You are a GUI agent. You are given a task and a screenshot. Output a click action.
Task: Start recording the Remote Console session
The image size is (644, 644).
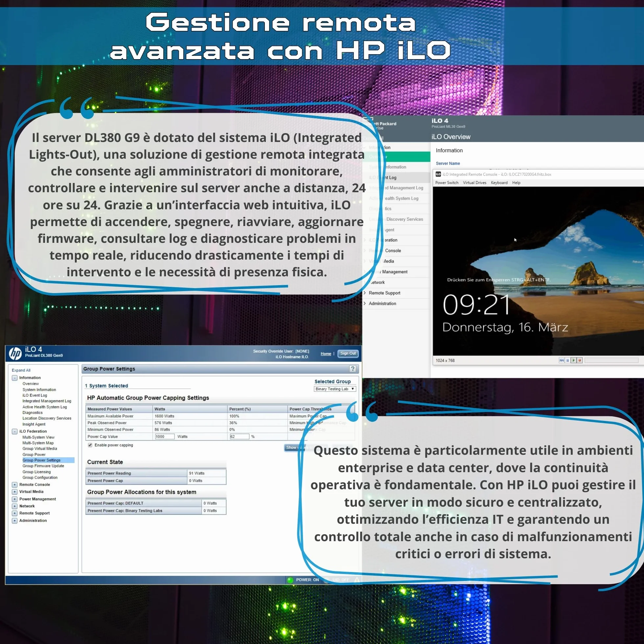(580, 360)
